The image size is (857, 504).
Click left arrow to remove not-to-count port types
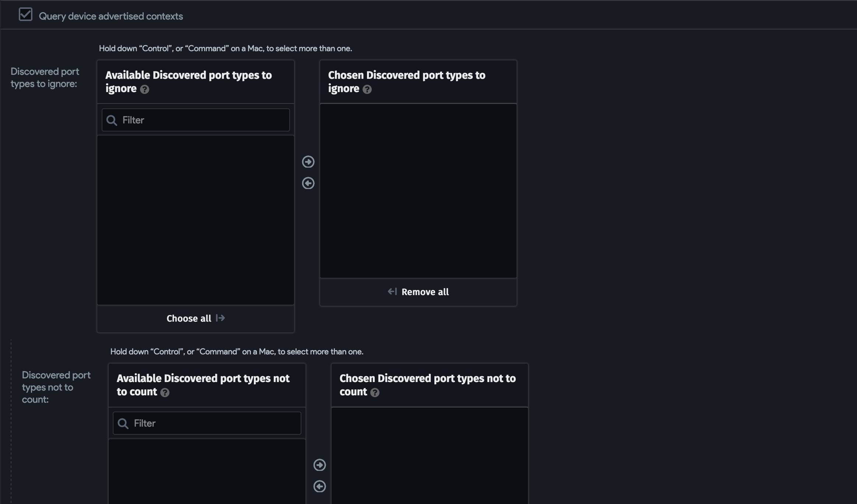point(319,486)
